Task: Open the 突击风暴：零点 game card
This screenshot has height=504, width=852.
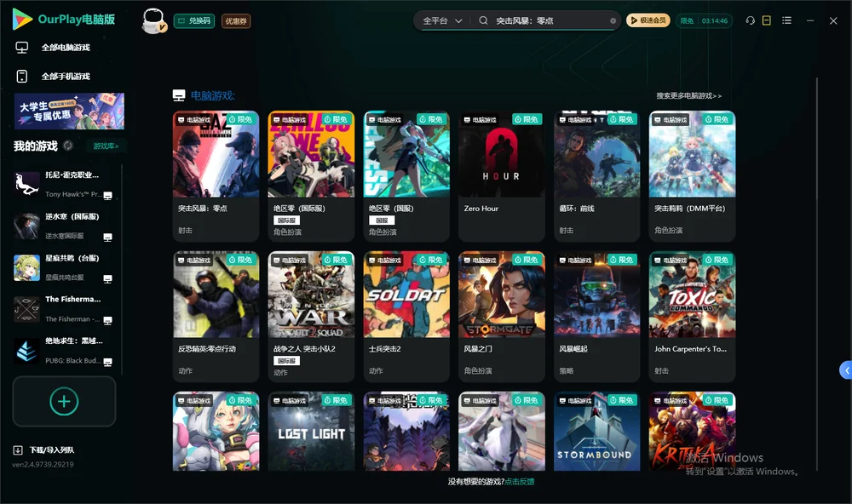Action: [216, 176]
